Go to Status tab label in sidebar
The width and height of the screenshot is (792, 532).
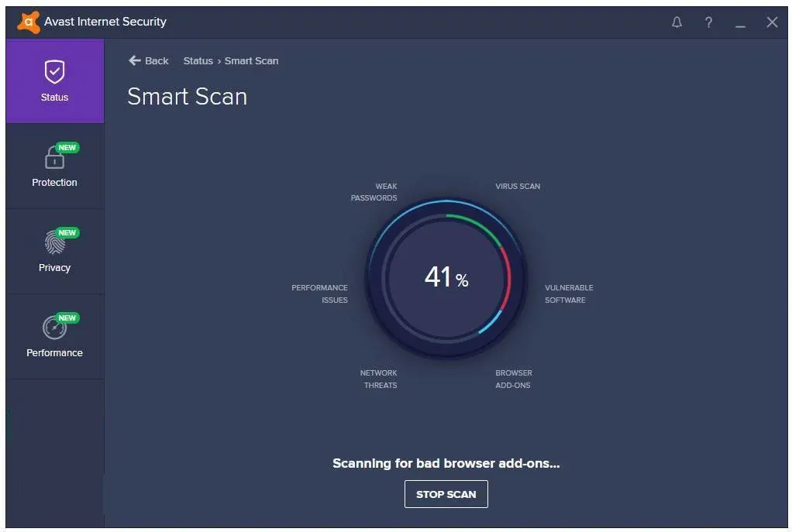click(x=54, y=97)
